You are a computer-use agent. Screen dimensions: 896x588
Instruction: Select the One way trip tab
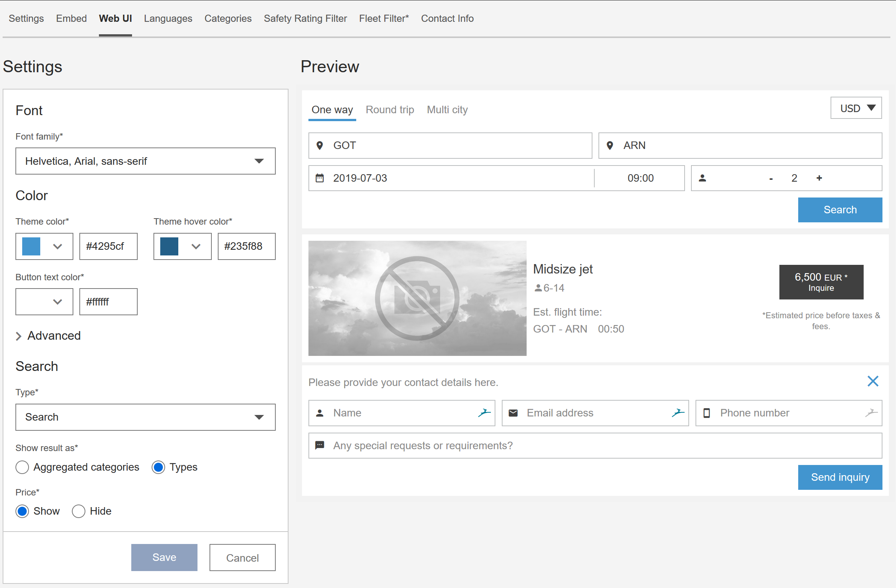[332, 110]
